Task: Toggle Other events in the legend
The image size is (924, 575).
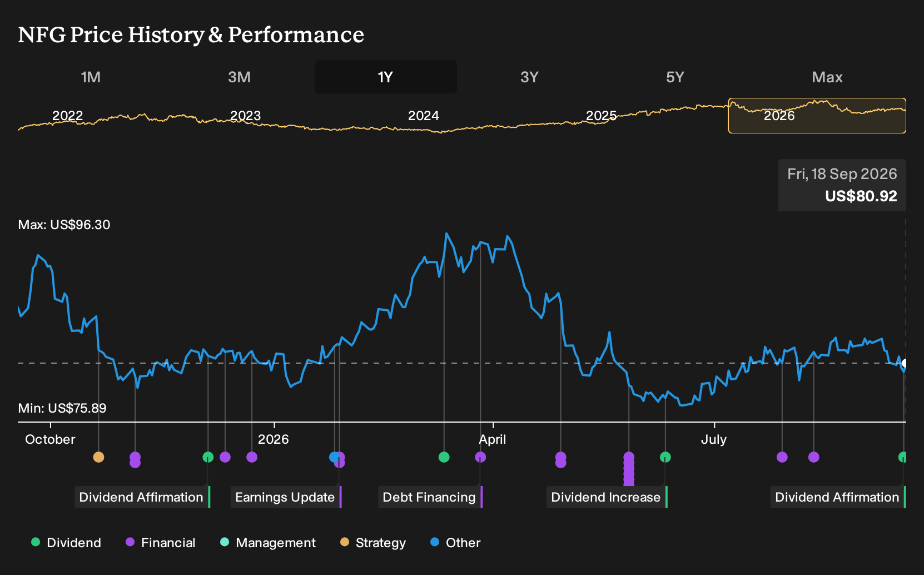Action: 455,543
